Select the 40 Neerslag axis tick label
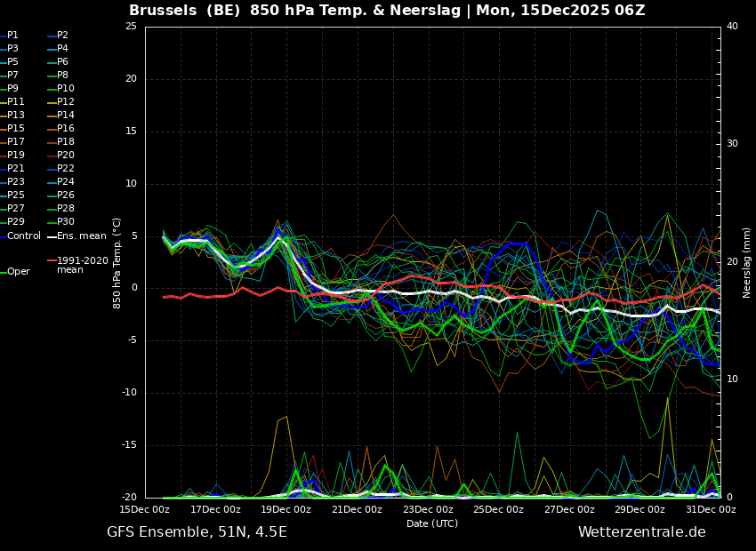Image resolution: width=756 pixels, height=551 pixels. point(732,26)
